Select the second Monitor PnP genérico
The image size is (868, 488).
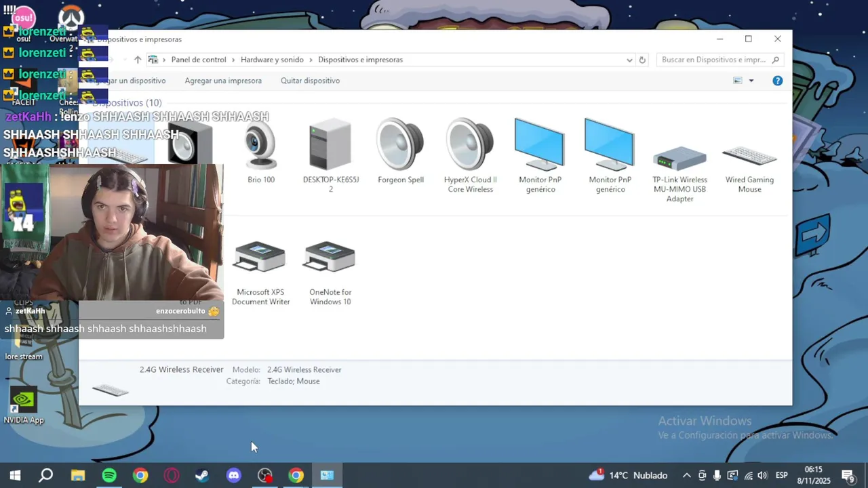(x=610, y=156)
